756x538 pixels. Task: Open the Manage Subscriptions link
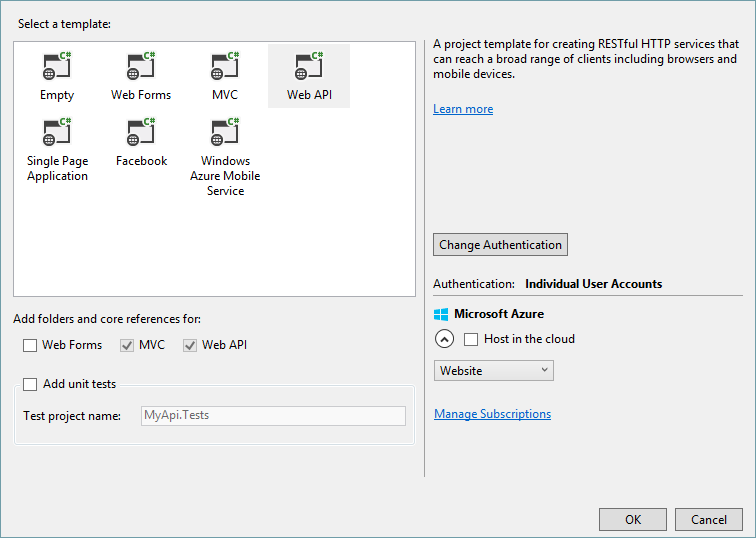492,414
